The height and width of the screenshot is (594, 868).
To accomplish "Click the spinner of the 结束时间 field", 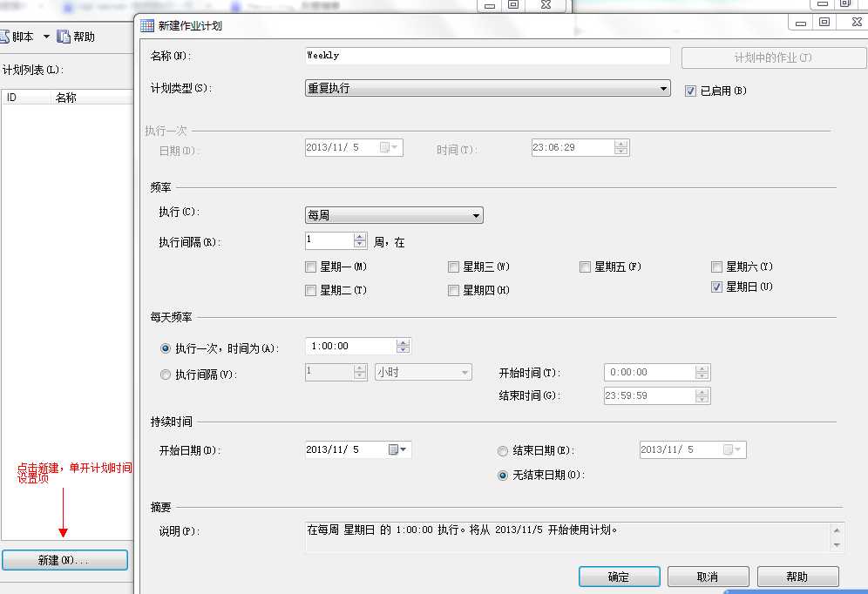I will point(702,395).
